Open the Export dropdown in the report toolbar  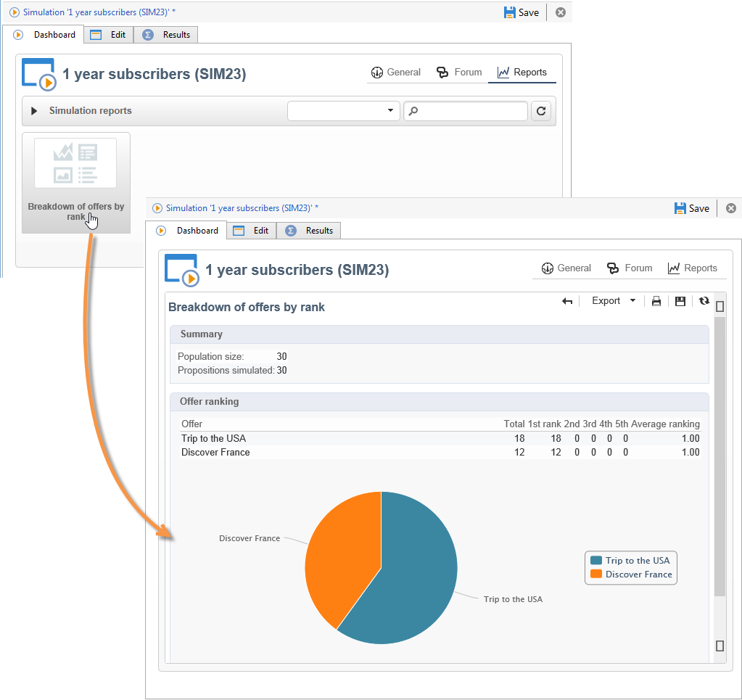coord(614,301)
